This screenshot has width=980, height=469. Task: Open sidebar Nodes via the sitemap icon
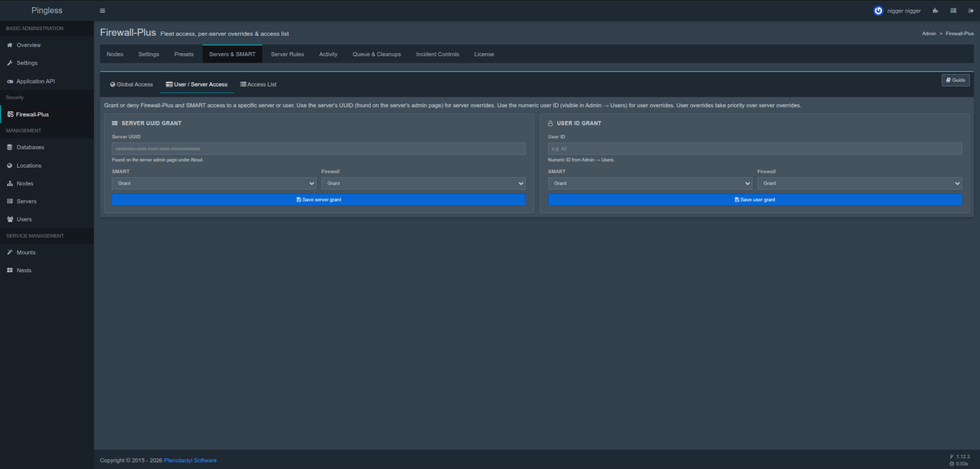click(x=10, y=183)
